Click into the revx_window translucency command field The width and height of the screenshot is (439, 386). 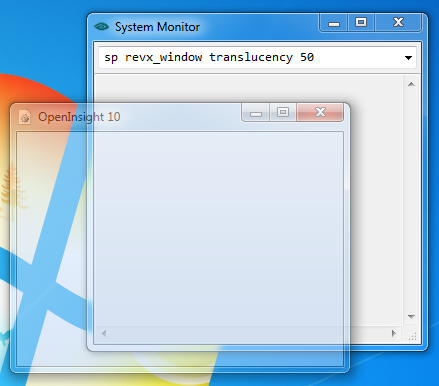(x=250, y=57)
